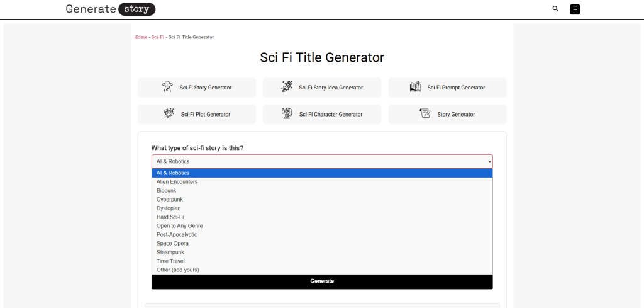This screenshot has width=644, height=308.
Task: Click the Generate Story site logo
Action: (110, 9)
